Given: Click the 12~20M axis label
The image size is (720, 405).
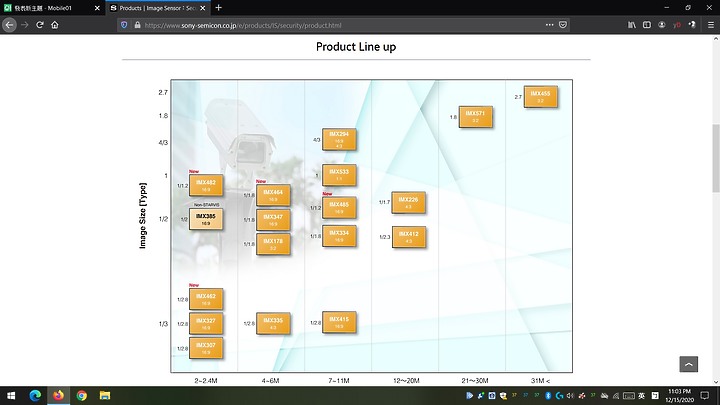Looking at the screenshot, I should [406, 381].
